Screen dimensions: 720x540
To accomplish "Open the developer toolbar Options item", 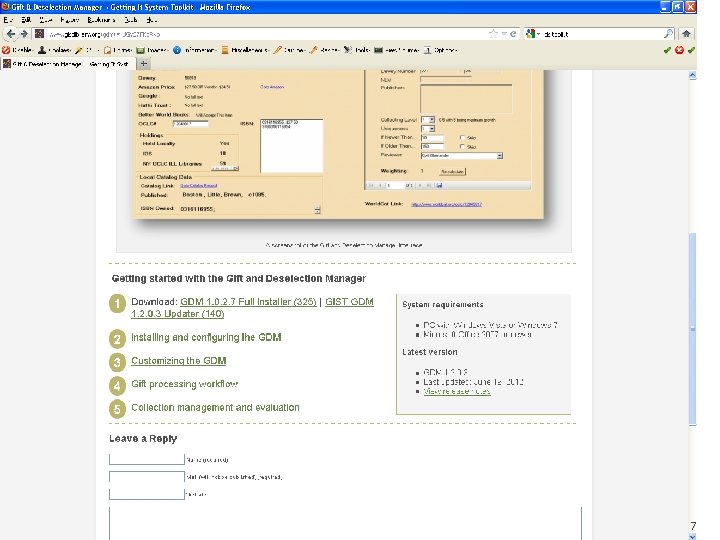I will pos(440,50).
